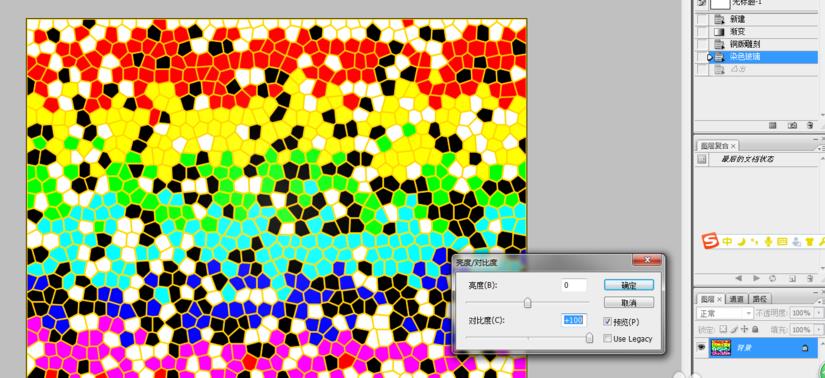Click the 亮度 brightness slider handle
Image resolution: width=825 pixels, height=378 pixels.
coord(528,303)
